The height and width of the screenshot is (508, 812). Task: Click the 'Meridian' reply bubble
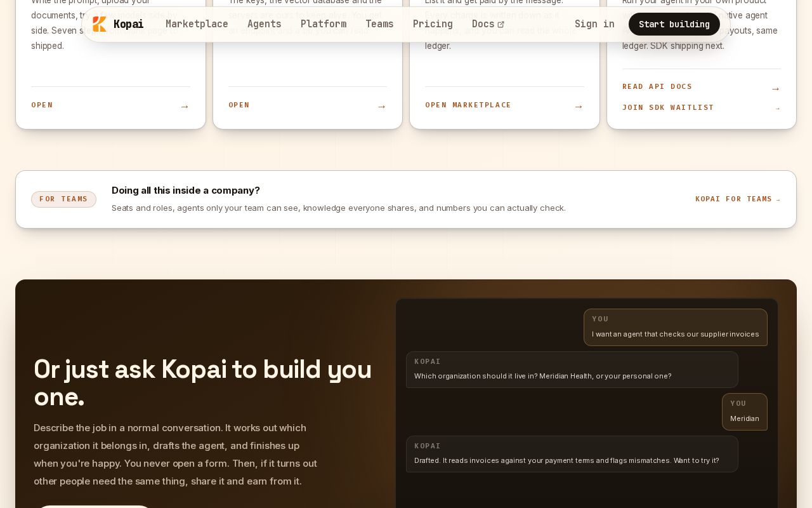(x=745, y=411)
